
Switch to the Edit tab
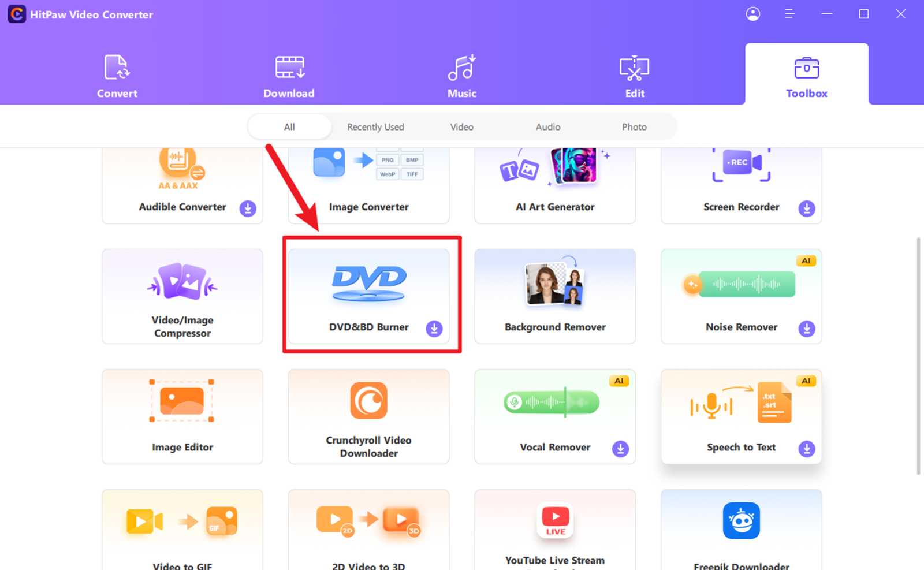tap(634, 75)
